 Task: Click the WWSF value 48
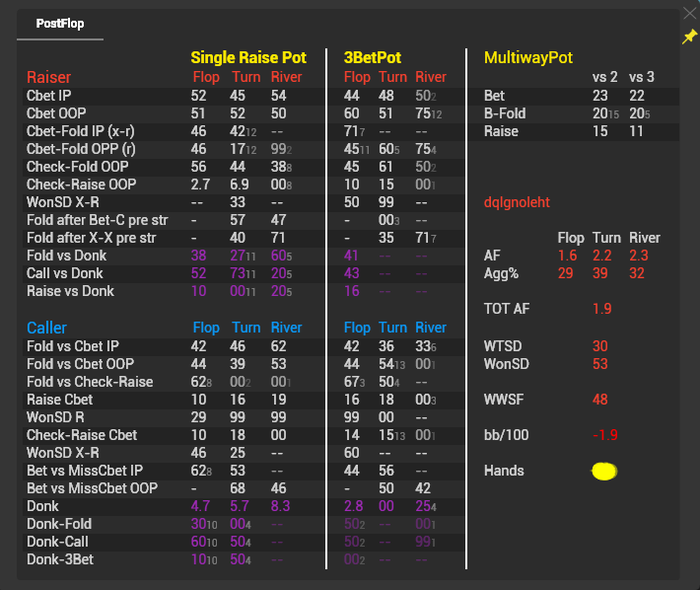click(600, 399)
